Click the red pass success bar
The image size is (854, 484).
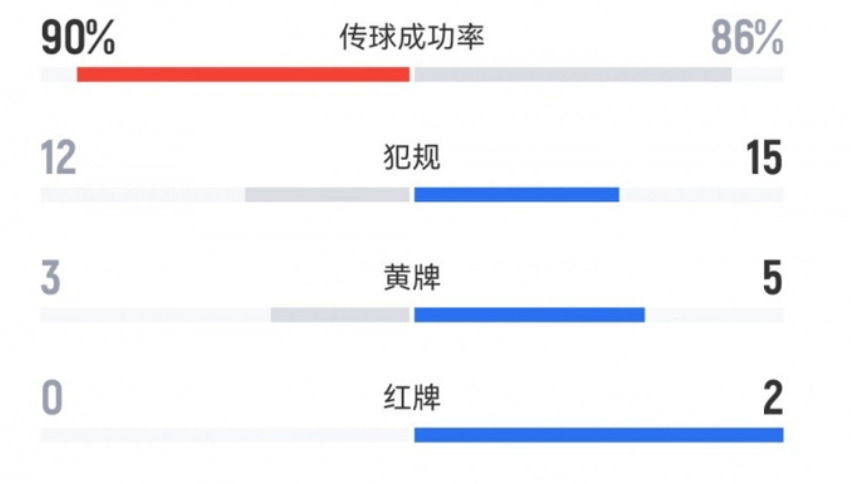(x=243, y=75)
